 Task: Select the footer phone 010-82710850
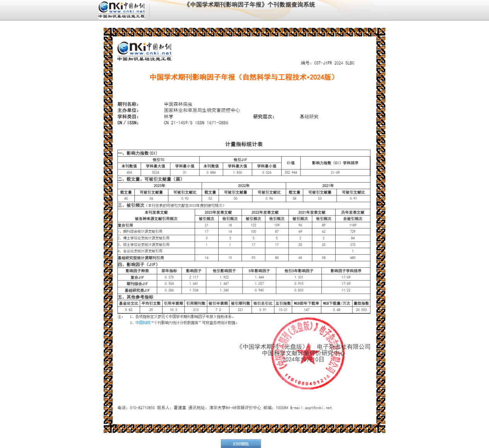point(142,408)
